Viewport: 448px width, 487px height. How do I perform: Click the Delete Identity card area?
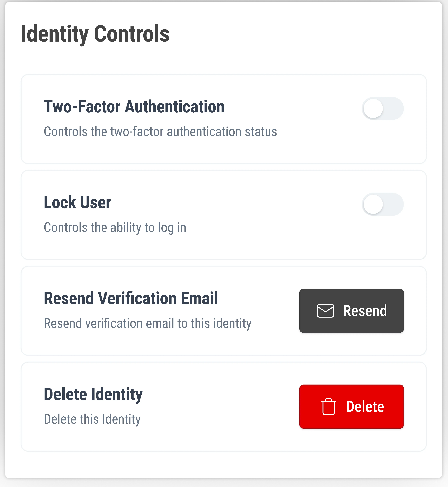[224, 407]
